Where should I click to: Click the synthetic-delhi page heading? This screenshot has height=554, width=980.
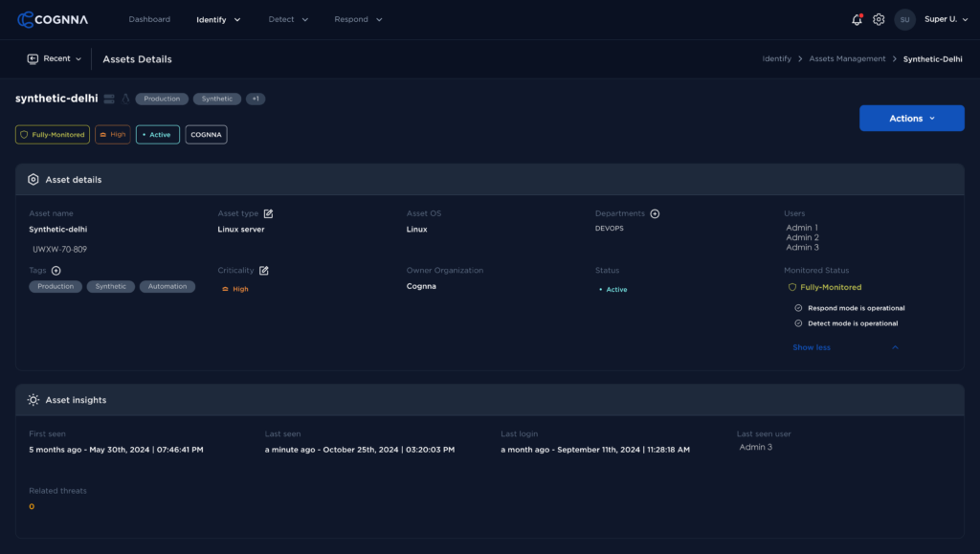click(56, 99)
